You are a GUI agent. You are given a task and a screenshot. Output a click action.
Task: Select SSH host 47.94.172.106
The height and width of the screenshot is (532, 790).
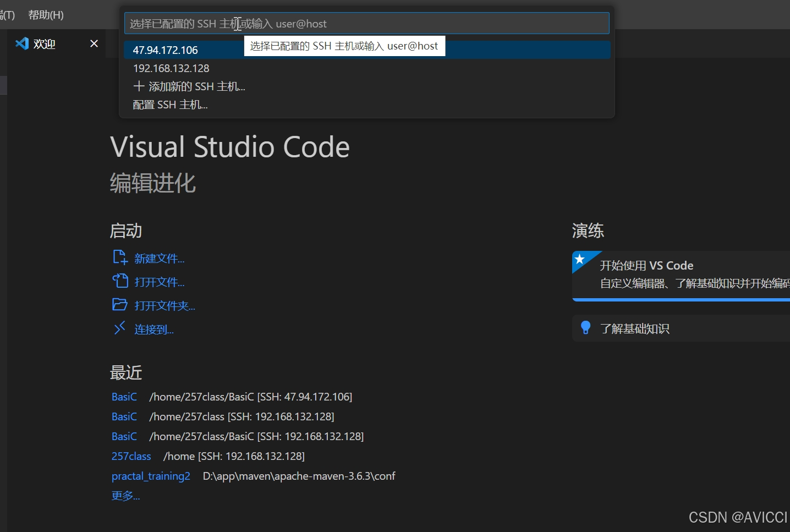[x=166, y=50]
